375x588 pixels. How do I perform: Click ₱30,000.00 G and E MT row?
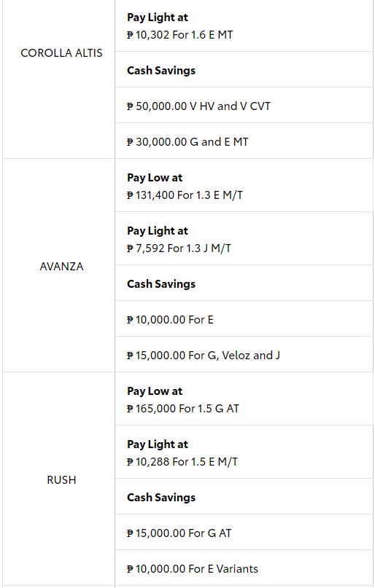[244, 141]
